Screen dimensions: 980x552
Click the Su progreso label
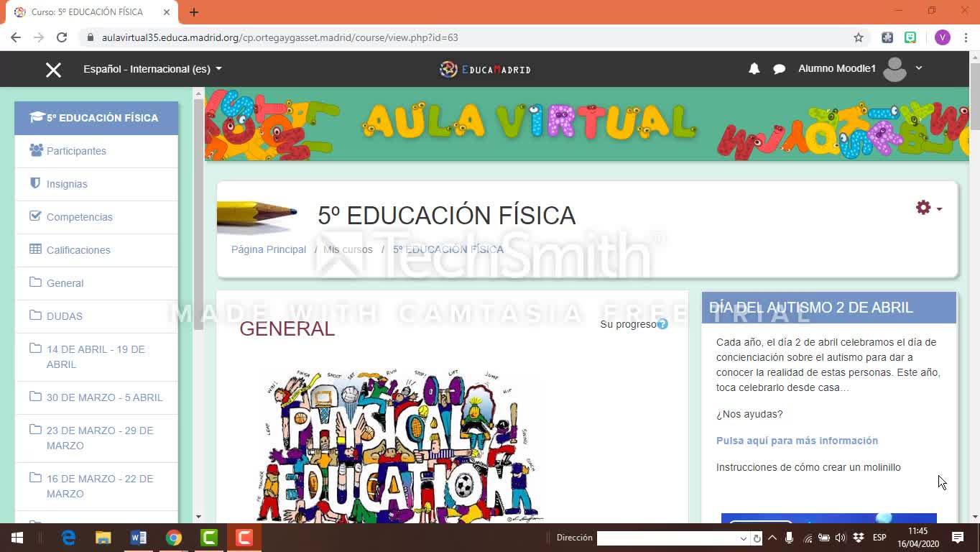pos(628,324)
